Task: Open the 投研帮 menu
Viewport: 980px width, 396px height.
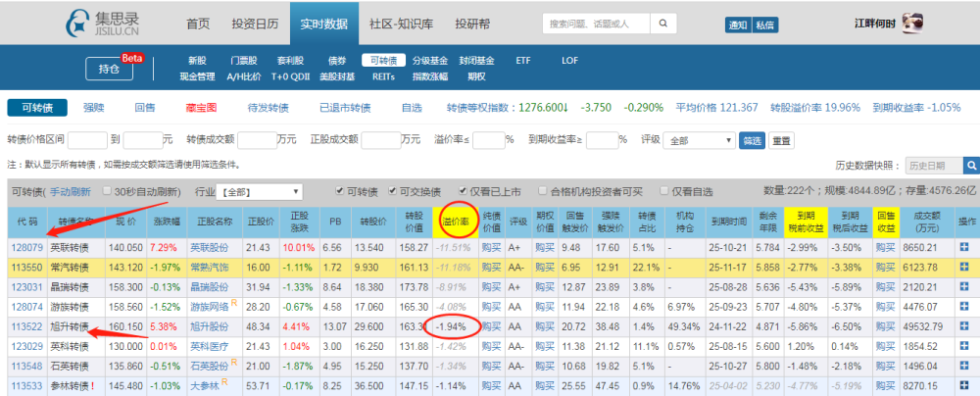Action: [473, 25]
